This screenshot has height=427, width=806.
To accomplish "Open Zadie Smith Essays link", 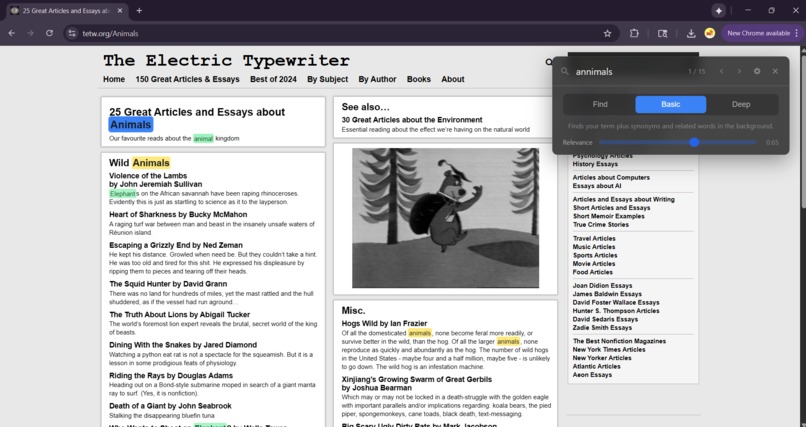I will 602,328.
